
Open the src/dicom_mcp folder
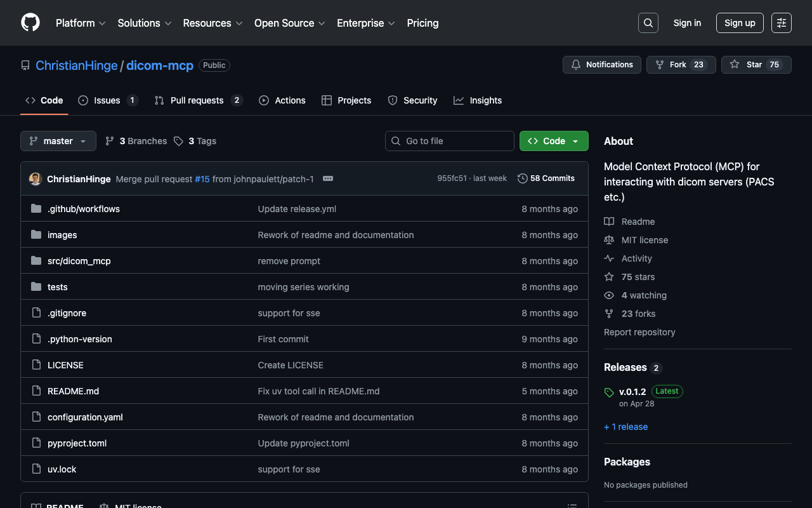pos(79,261)
